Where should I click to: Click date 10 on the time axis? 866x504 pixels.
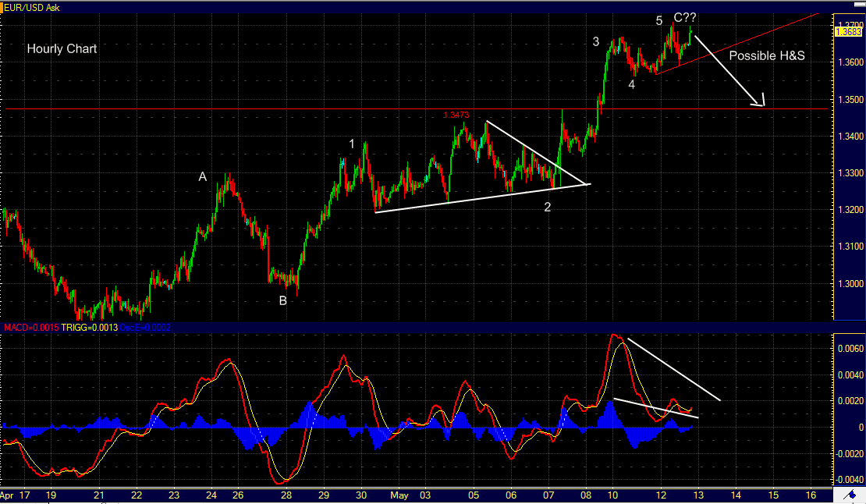point(613,495)
